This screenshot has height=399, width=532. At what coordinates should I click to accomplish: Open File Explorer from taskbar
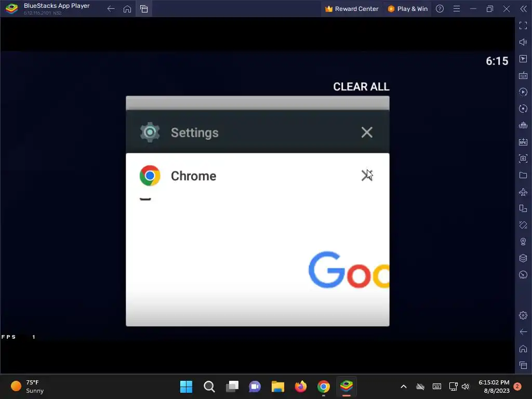278,387
